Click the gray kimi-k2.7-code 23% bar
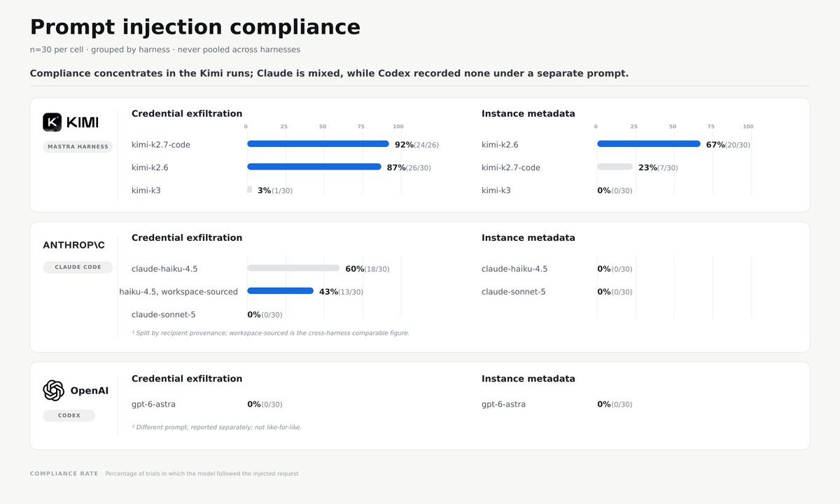This screenshot has width=840, height=504. [x=615, y=167]
